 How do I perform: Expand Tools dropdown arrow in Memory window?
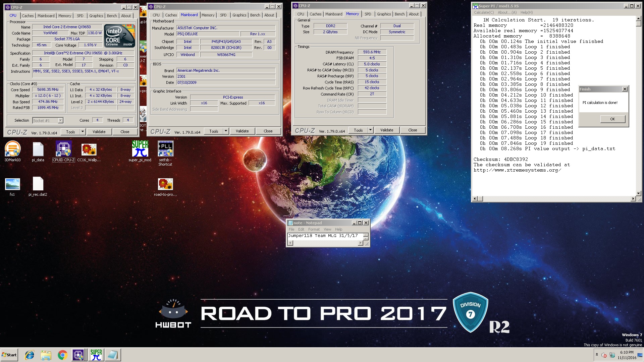coord(370,130)
